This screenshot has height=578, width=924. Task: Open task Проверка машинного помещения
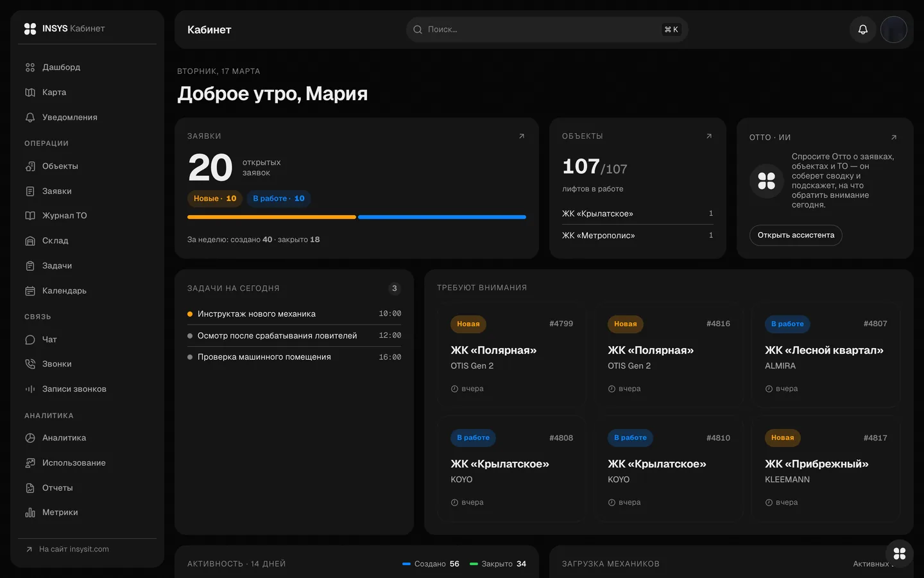pyautogui.click(x=294, y=357)
